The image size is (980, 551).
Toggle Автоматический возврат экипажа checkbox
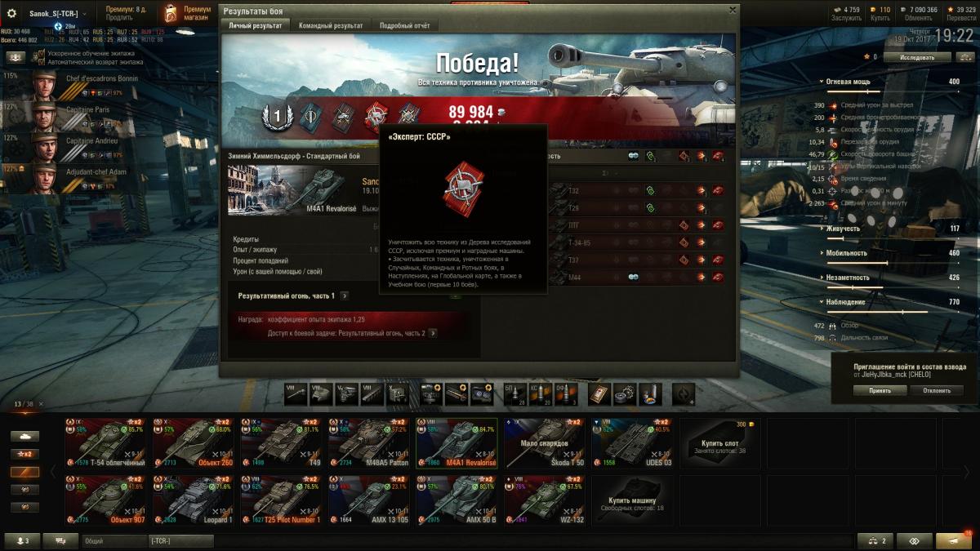[41, 62]
